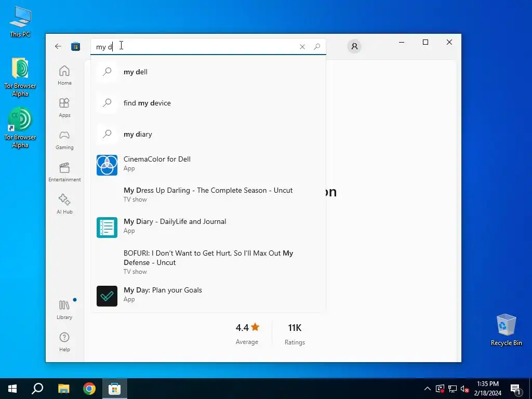
Task: Maximize the Microsoft Store window
Action: 425,42
